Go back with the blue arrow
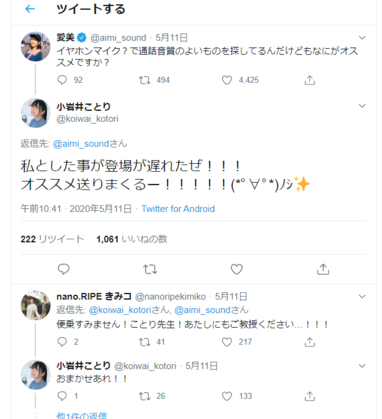The image size is (382, 419). click(30, 9)
